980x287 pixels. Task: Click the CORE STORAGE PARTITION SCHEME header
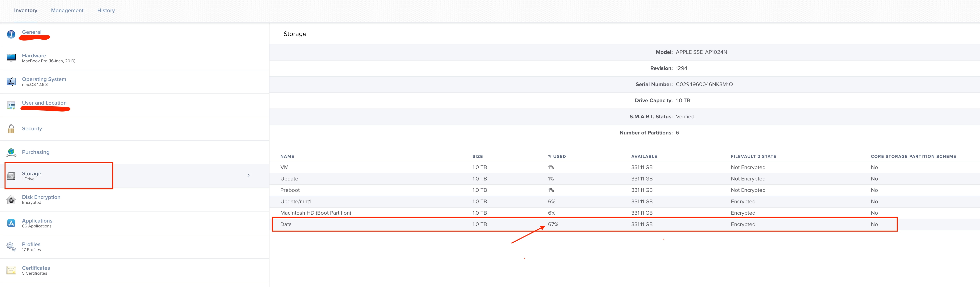pyautogui.click(x=913, y=156)
